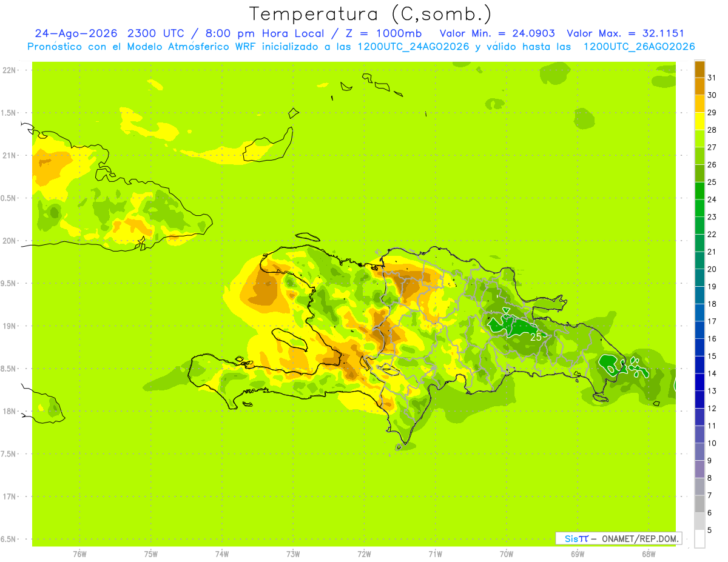Select the '24-Ago-2026' date text

click(76, 33)
